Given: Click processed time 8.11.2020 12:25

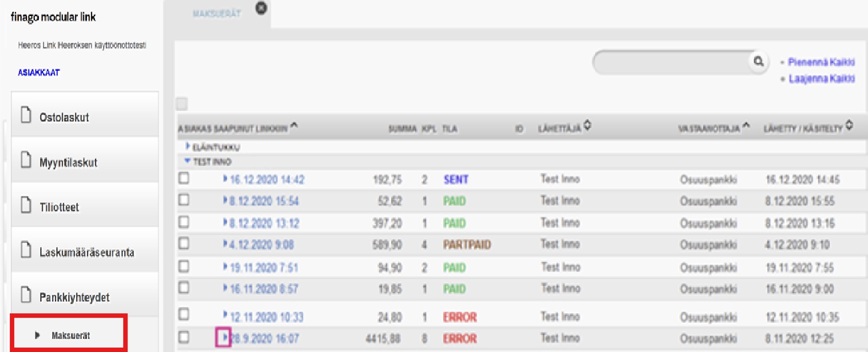Looking at the screenshot, I should [x=800, y=339].
